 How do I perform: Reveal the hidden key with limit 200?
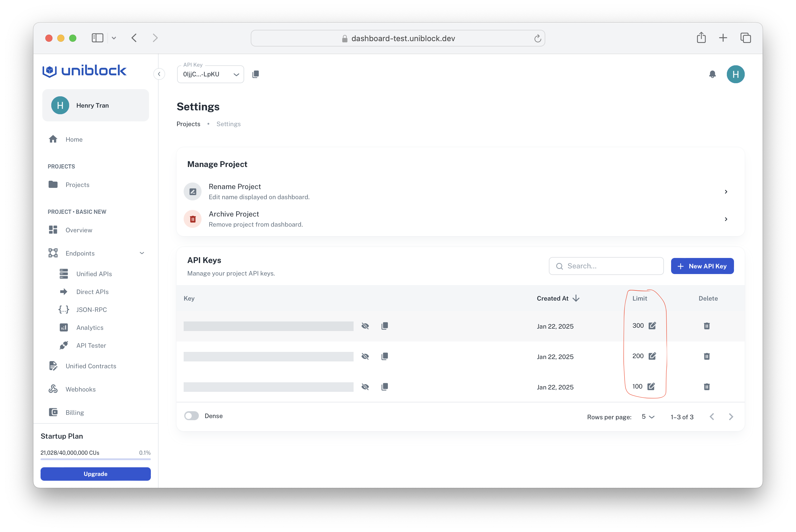click(365, 356)
